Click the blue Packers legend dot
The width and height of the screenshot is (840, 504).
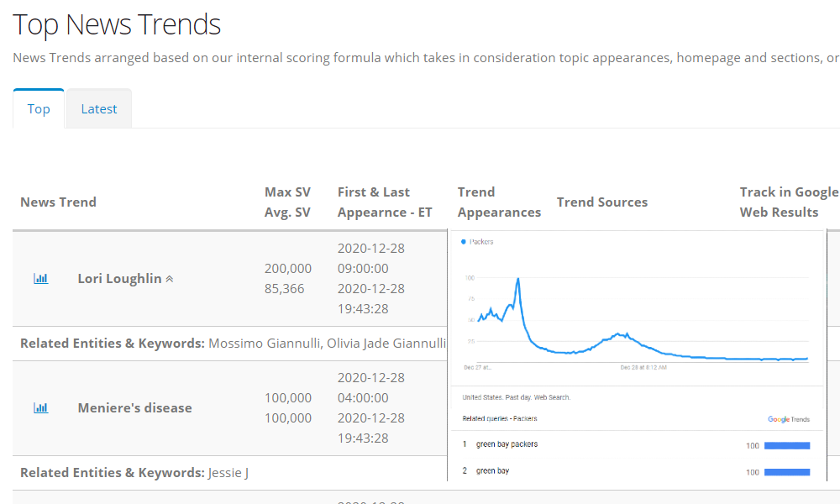tap(463, 242)
